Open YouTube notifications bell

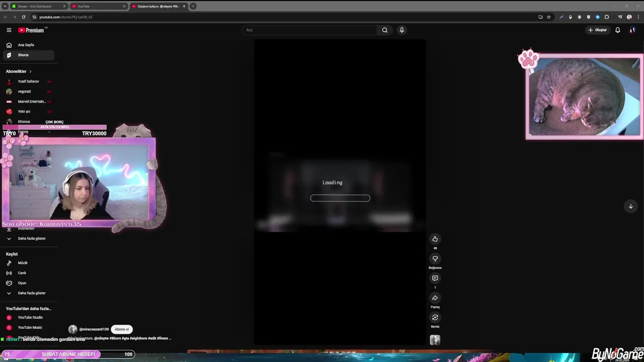618,30
